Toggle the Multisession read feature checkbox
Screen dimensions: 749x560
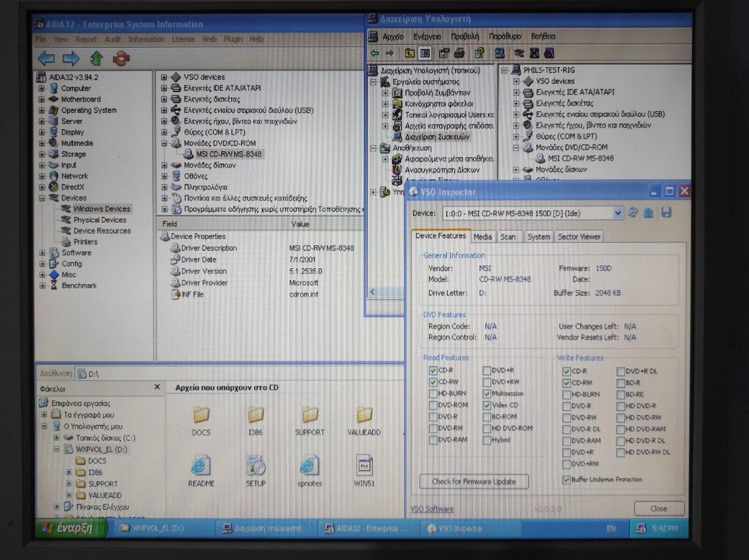point(487,394)
